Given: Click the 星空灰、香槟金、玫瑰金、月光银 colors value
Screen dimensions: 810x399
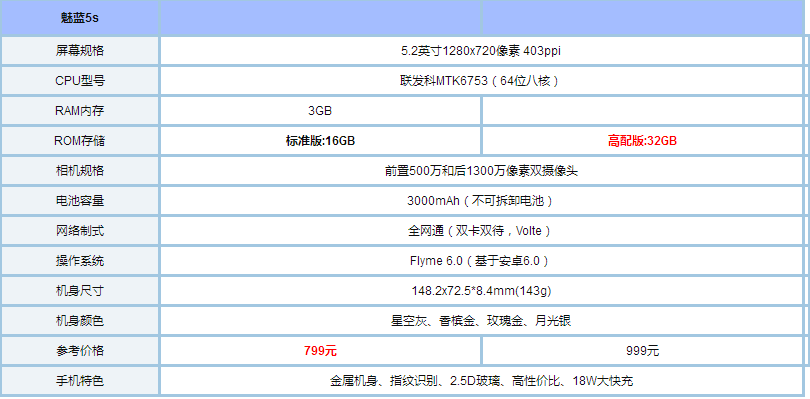Looking at the screenshot, I should coord(481,320).
